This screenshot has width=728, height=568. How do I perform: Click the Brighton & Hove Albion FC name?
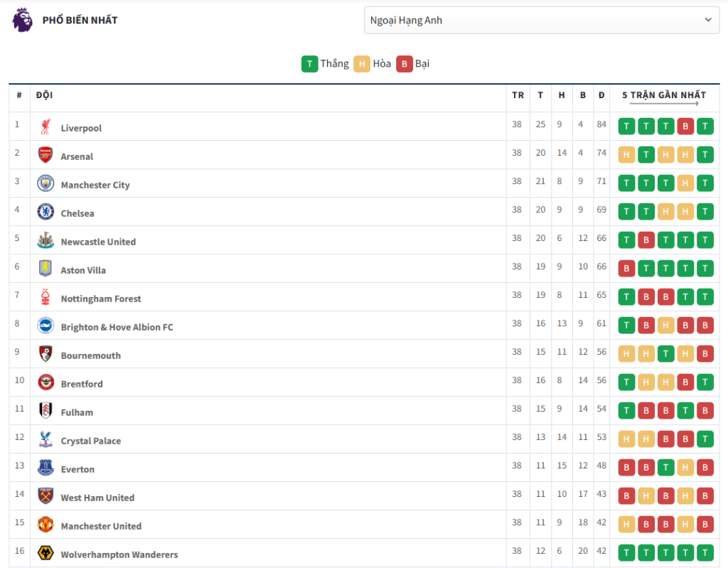[x=117, y=327]
